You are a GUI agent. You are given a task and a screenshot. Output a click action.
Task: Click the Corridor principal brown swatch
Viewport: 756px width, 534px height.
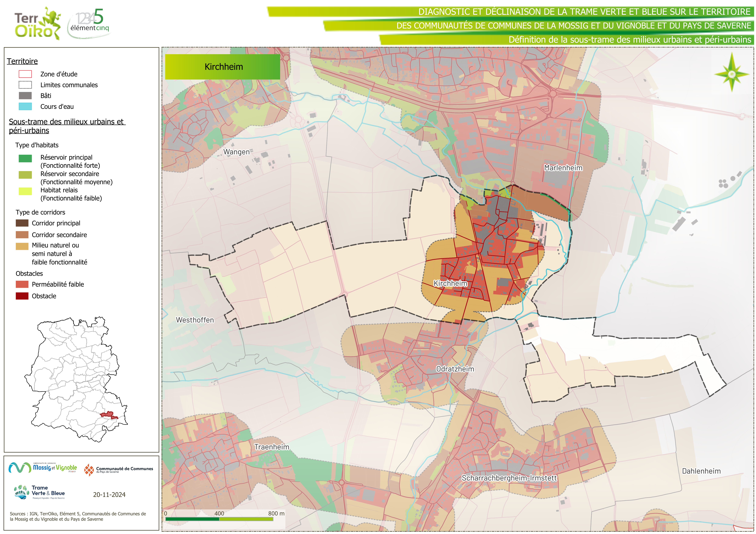pyautogui.click(x=22, y=223)
